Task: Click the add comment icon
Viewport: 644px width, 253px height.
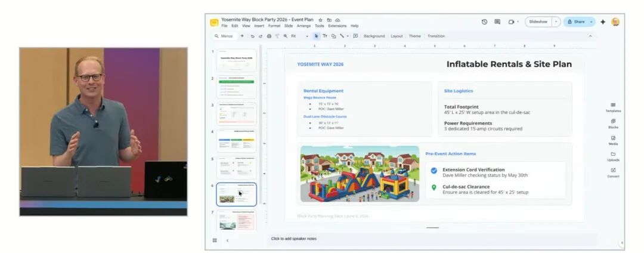Action: click(x=355, y=36)
